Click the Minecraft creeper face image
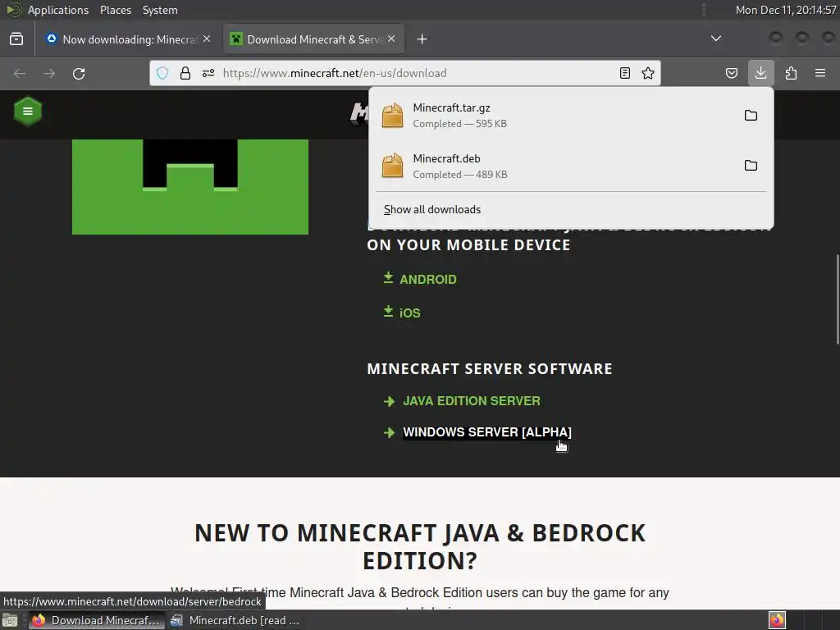The width and height of the screenshot is (840, 630). tap(190, 186)
